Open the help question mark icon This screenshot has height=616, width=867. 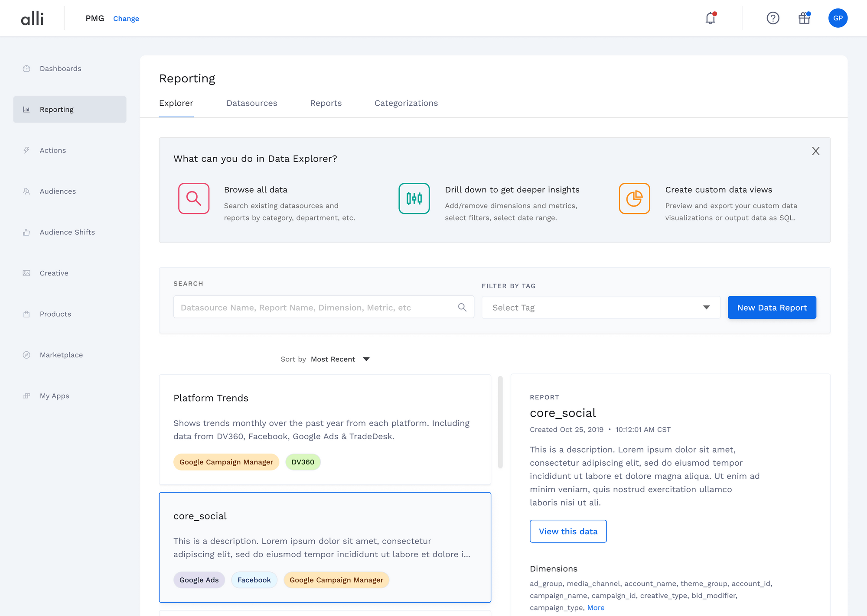773,18
